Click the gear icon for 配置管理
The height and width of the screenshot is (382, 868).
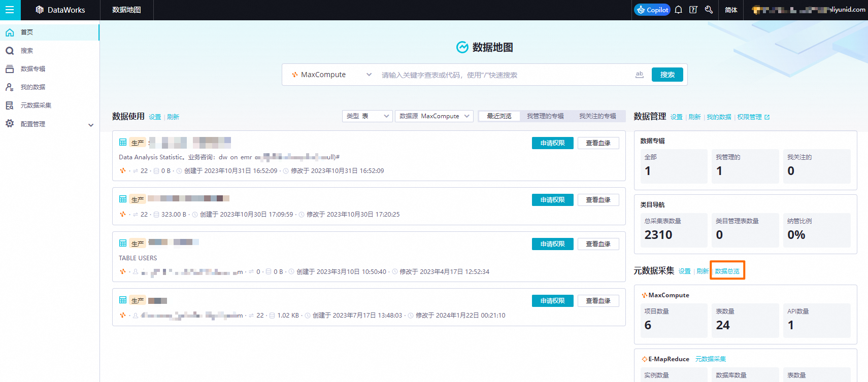pyautogui.click(x=10, y=123)
